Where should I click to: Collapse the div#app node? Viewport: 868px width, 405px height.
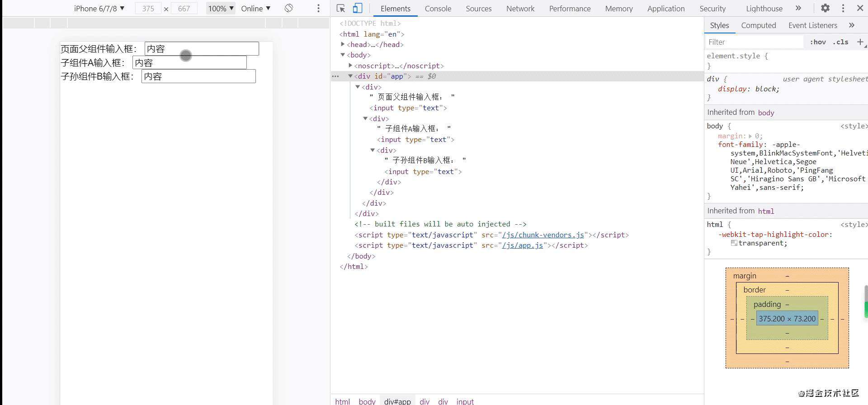(350, 76)
